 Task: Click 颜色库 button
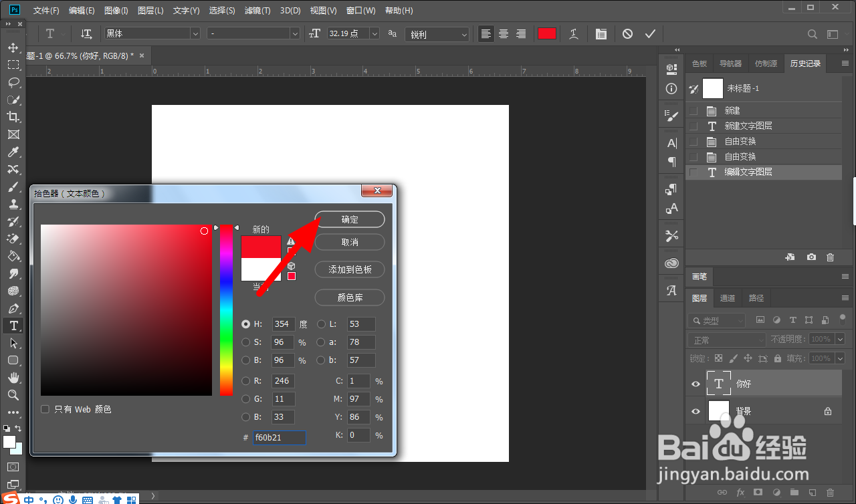point(350,297)
